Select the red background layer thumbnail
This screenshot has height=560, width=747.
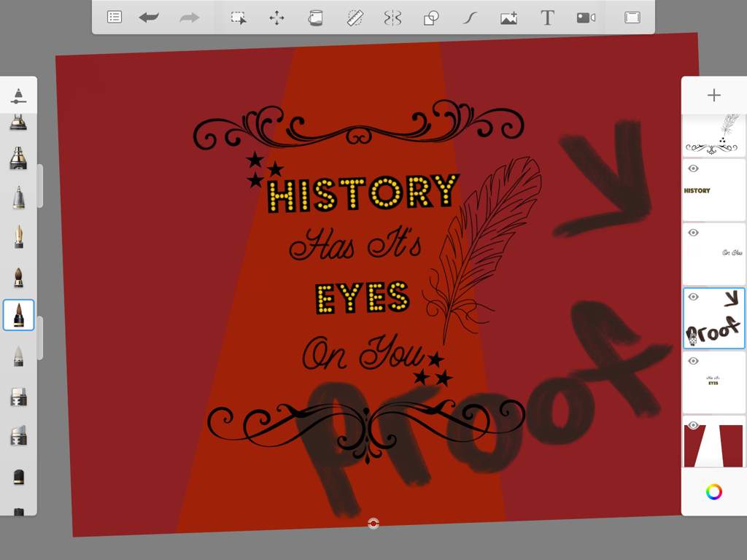click(713, 445)
